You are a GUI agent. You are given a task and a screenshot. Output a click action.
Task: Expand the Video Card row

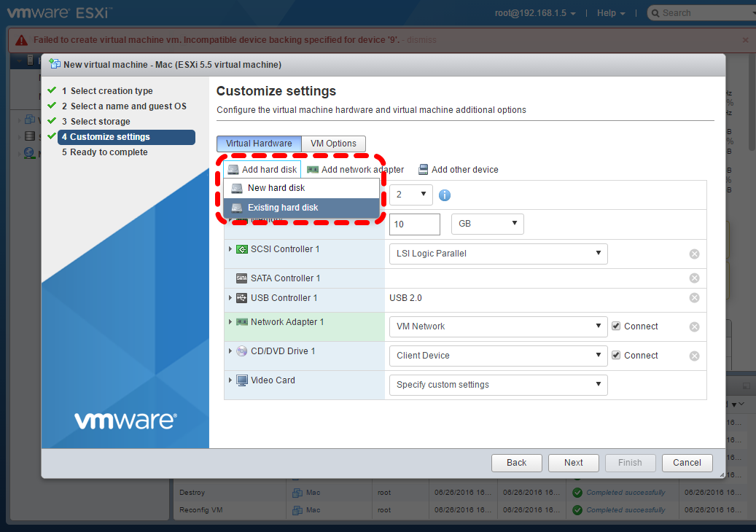pyautogui.click(x=230, y=380)
